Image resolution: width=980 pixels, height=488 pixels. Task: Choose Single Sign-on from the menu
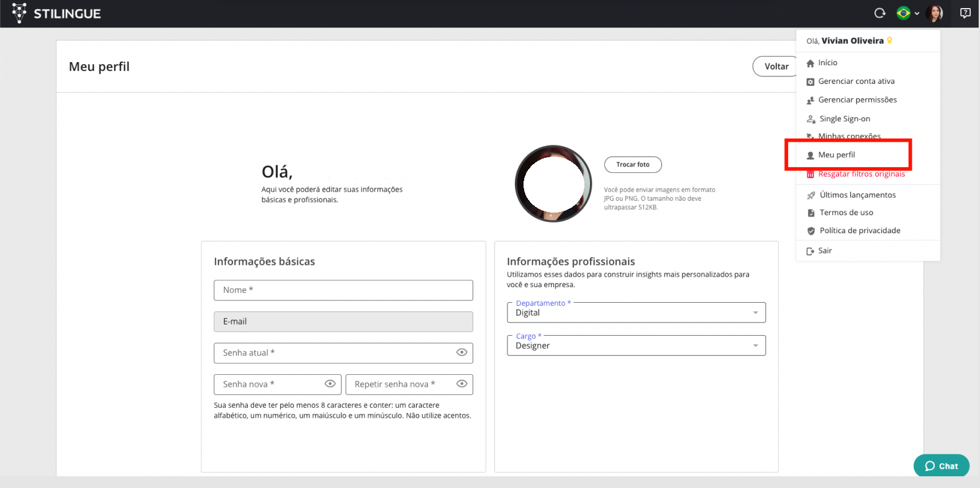(844, 119)
